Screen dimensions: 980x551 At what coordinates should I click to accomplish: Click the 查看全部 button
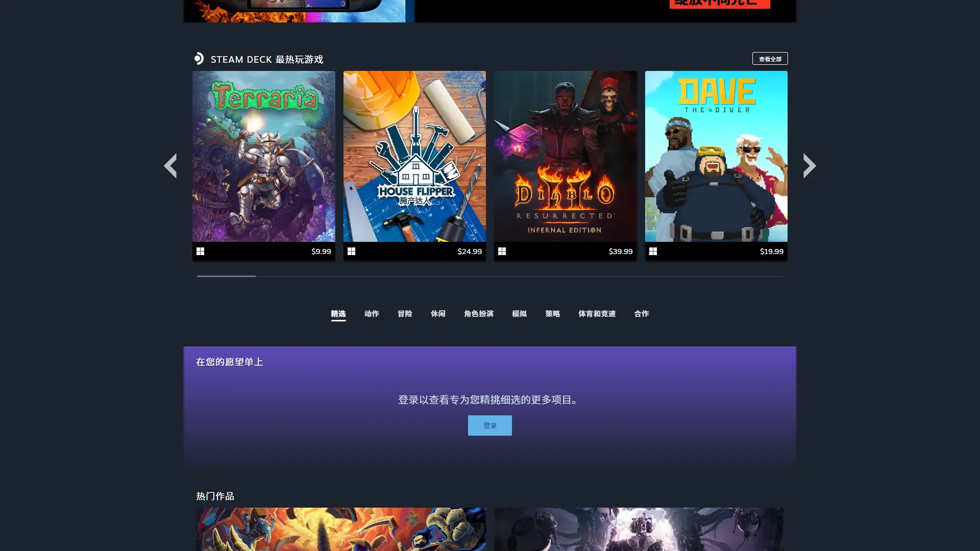(x=770, y=59)
